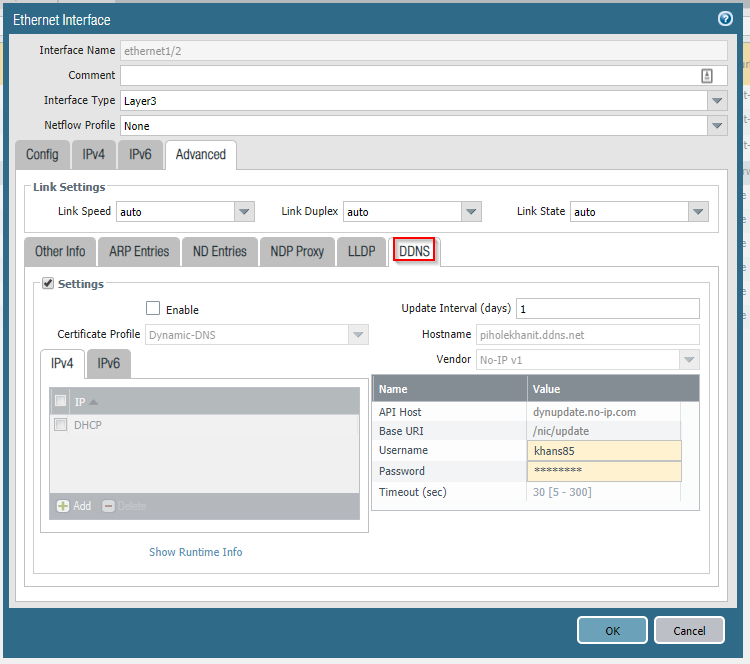Check the DHCP row checkbox

click(x=61, y=425)
